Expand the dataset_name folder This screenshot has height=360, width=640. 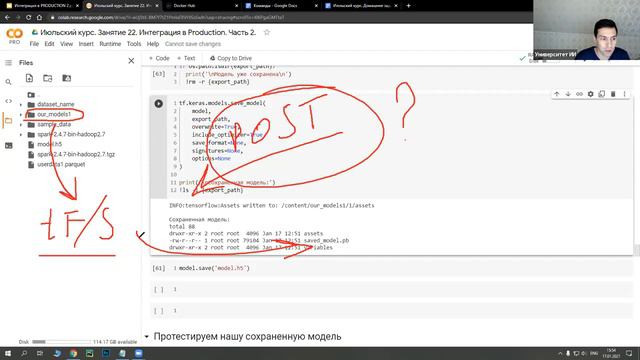pos(21,104)
